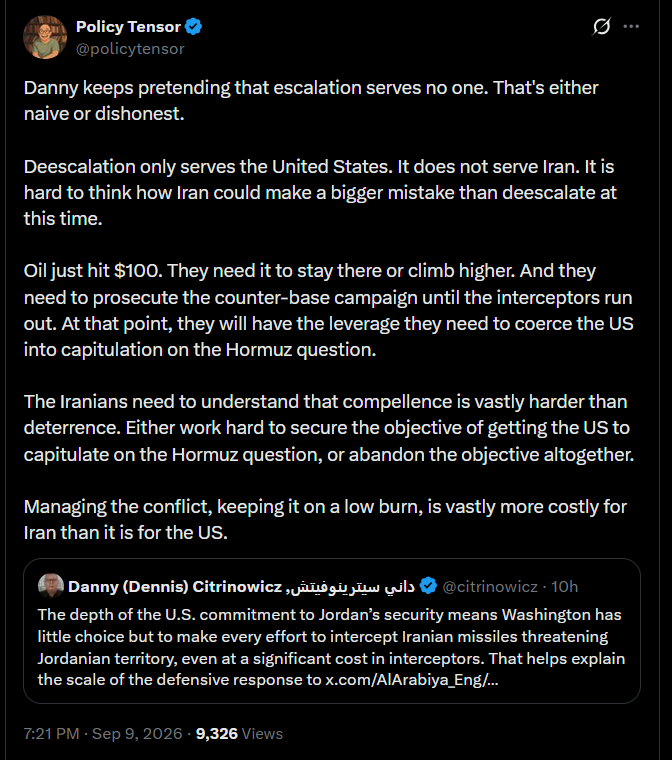Screen dimensions: 672x760
Task: Open the @policytensor handle link
Action: point(130,49)
